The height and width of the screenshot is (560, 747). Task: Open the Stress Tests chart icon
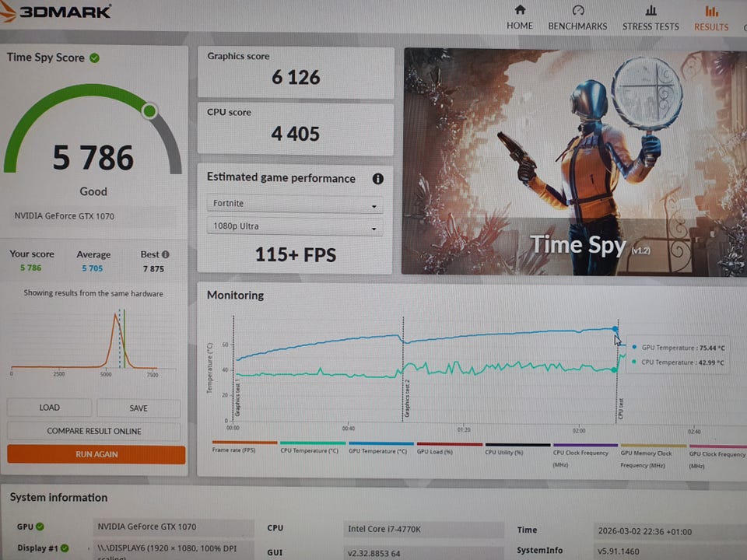(x=651, y=10)
